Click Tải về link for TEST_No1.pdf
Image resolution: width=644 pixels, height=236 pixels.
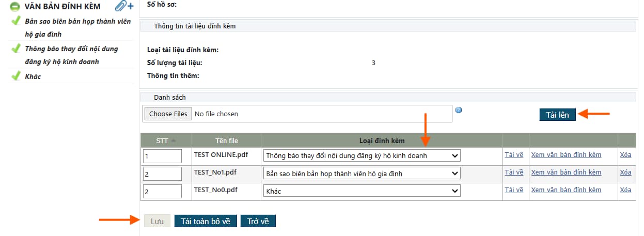pos(514,172)
